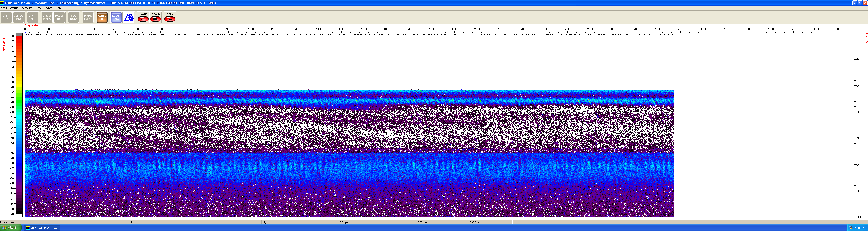The height and width of the screenshot is (231, 868).
Task: Click 'TVG: 40' in the status bar
Action: 422,222
